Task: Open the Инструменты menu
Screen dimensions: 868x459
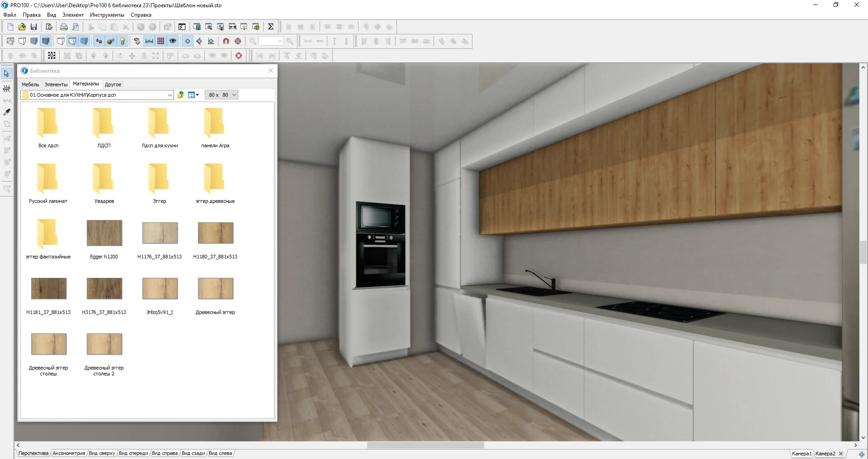Action: [x=107, y=15]
